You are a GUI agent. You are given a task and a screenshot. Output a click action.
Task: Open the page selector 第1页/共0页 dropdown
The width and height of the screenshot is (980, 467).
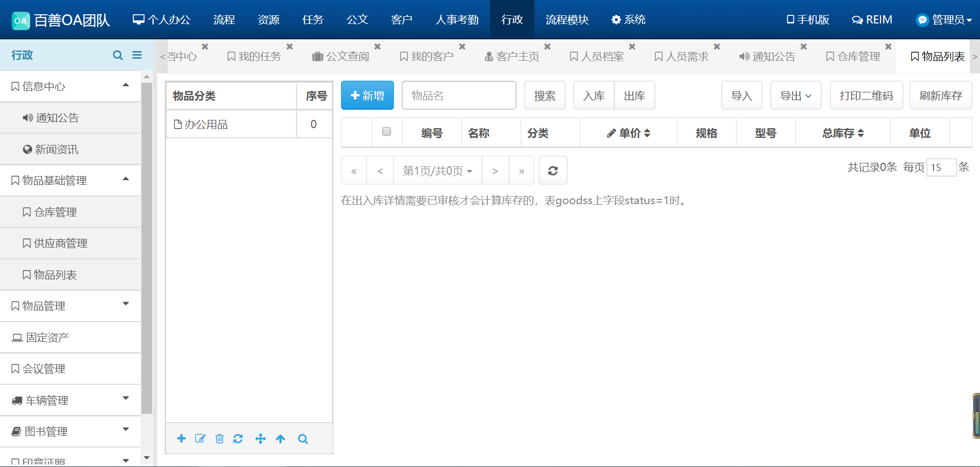437,170
